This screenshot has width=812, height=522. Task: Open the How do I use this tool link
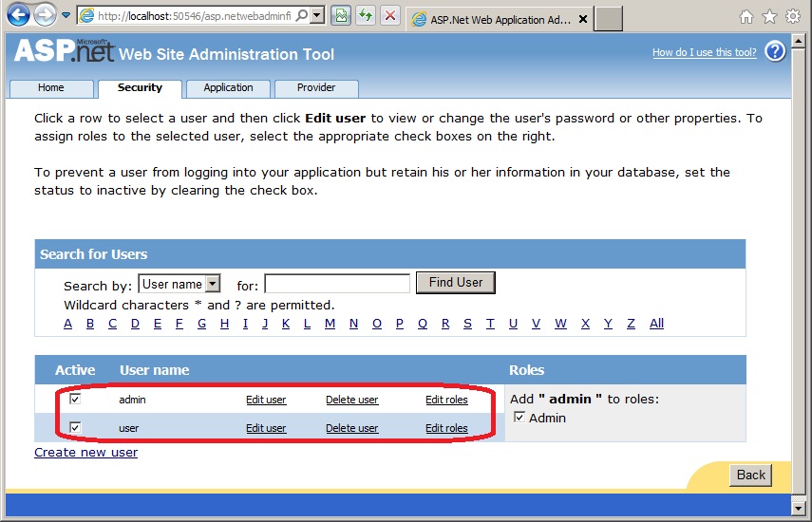tap(705, 52)
